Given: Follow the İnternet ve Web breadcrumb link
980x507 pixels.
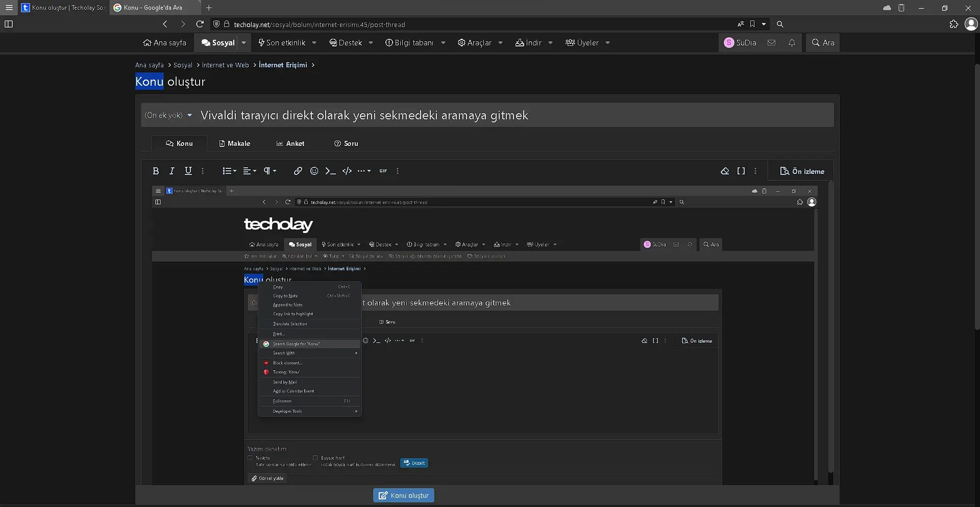Looking at the screenshot, I should pos(225,65).
